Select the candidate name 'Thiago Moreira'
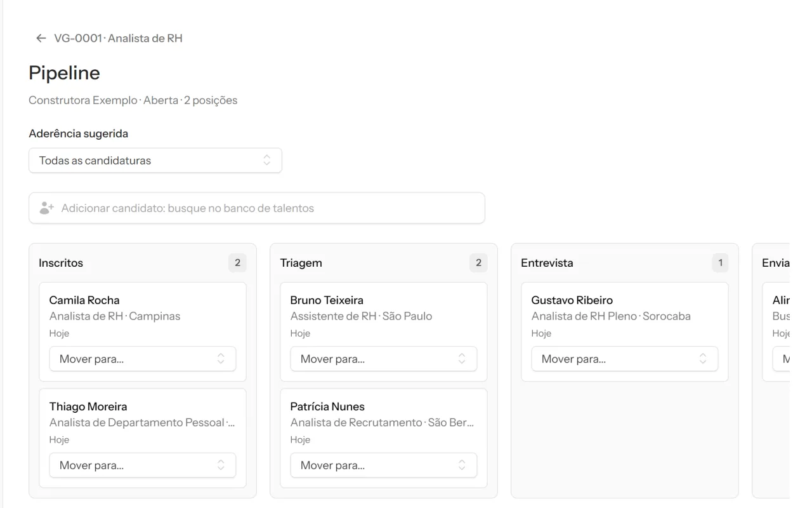Screen dimensions: 812x508 [x=88, y=407]
